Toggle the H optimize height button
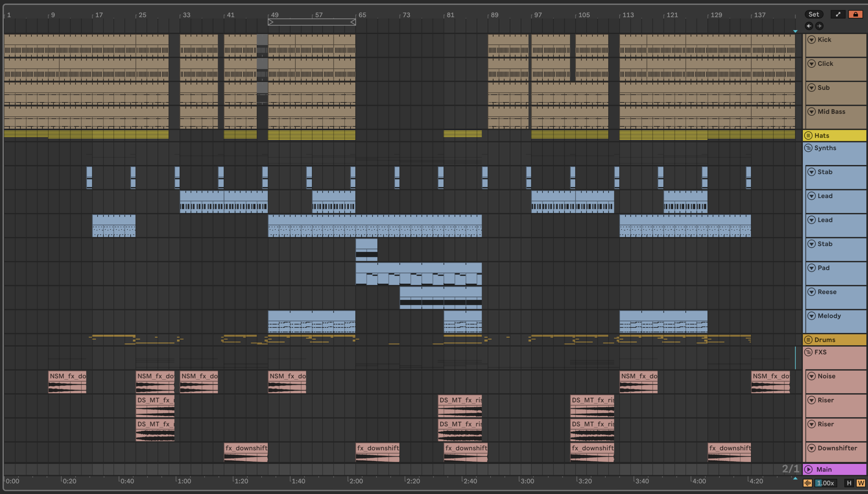Image resolution: width=868 pixels, height=494 pixels. point(849,483)
